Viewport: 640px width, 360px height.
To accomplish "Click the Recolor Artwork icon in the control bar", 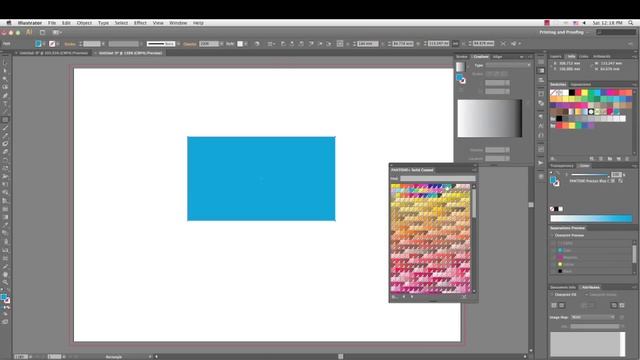I will (257, 44).
